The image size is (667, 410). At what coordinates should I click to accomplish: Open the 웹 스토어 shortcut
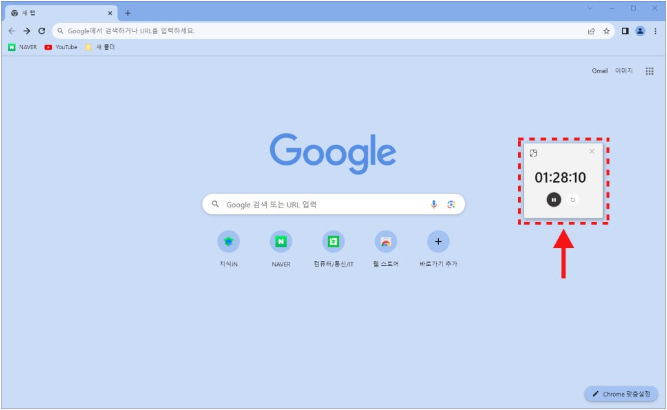(385, 241)
